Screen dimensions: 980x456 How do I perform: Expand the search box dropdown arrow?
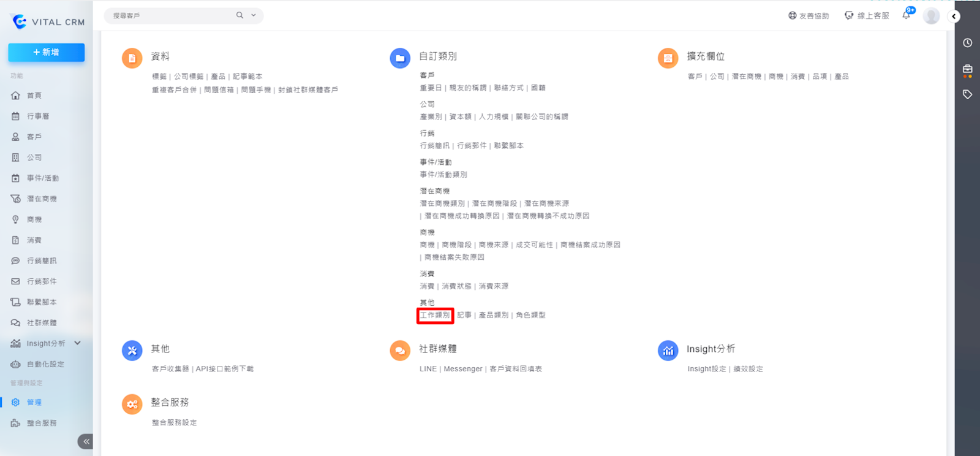click(x=254, y=15)
